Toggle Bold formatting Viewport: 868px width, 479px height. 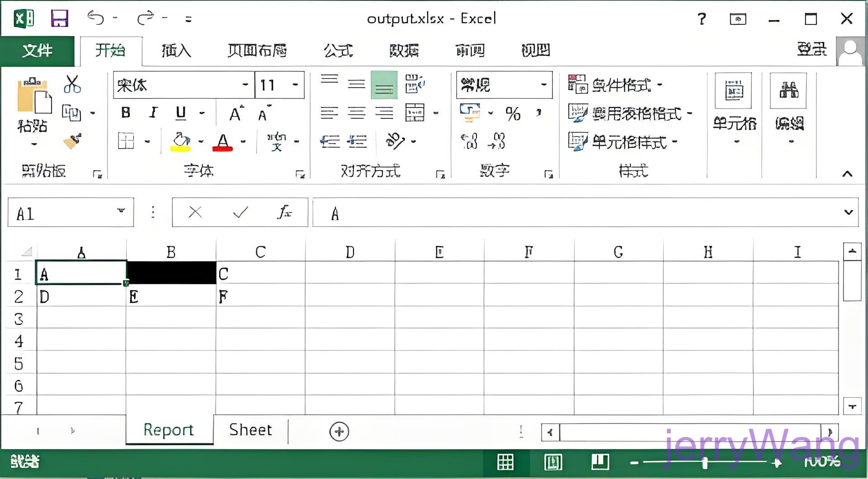[x=126, y=113]
